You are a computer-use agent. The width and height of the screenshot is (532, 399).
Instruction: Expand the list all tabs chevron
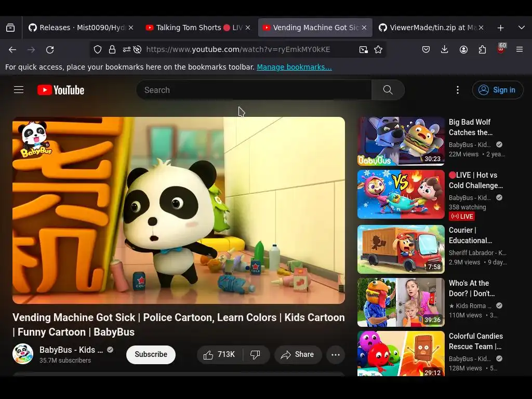(x=522, y=28)
